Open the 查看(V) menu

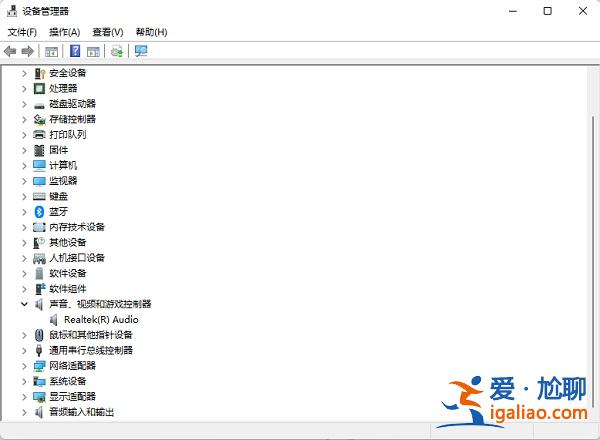(x=108, y=32)
